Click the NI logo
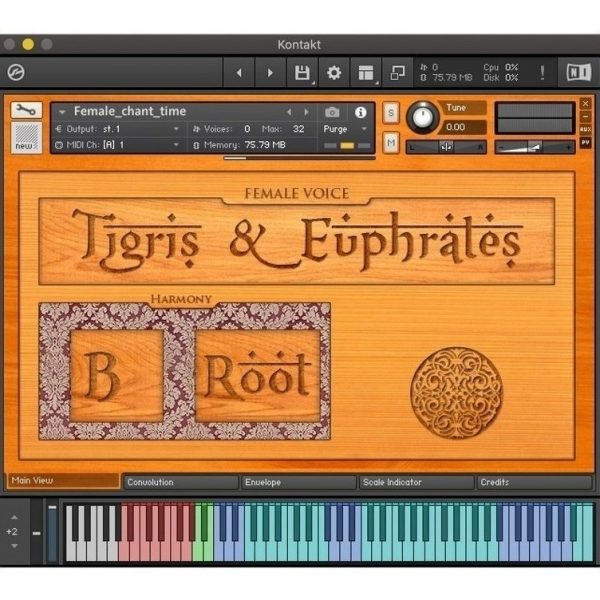This screenshot has height=600, width=600. coord(579,72)
